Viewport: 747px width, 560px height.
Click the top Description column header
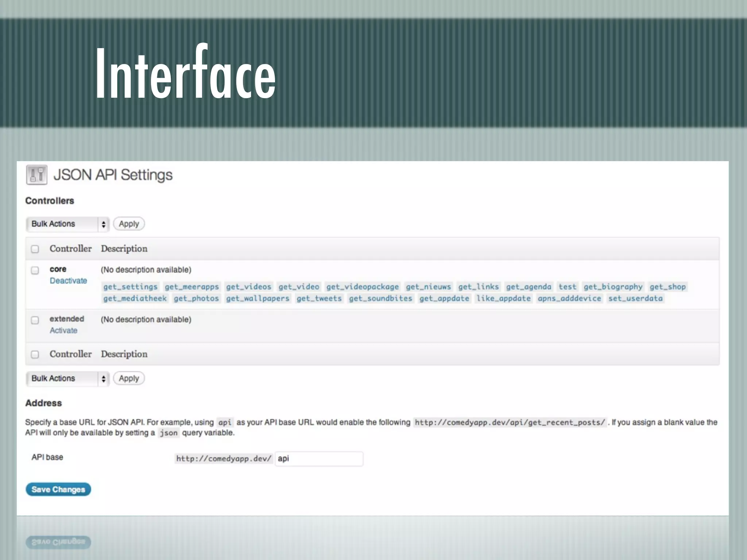[x=124, y=249]
